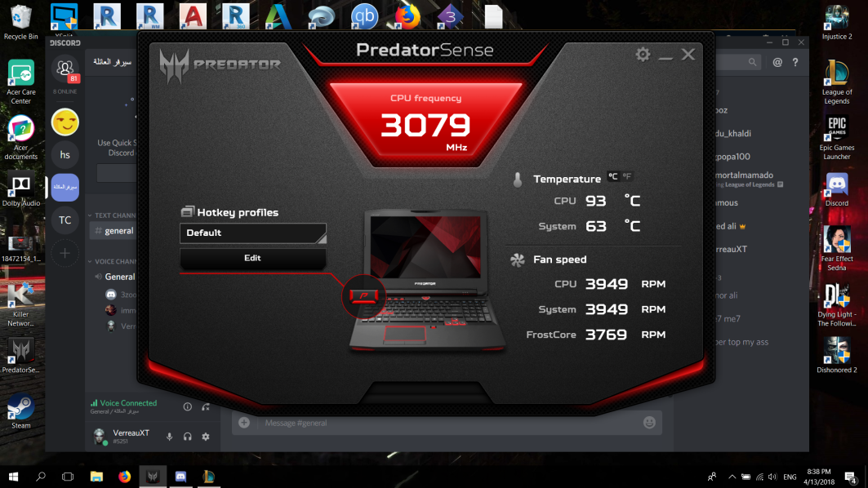
Task: Open Dying Light The Following desktop shortcut
Action: 836,304
